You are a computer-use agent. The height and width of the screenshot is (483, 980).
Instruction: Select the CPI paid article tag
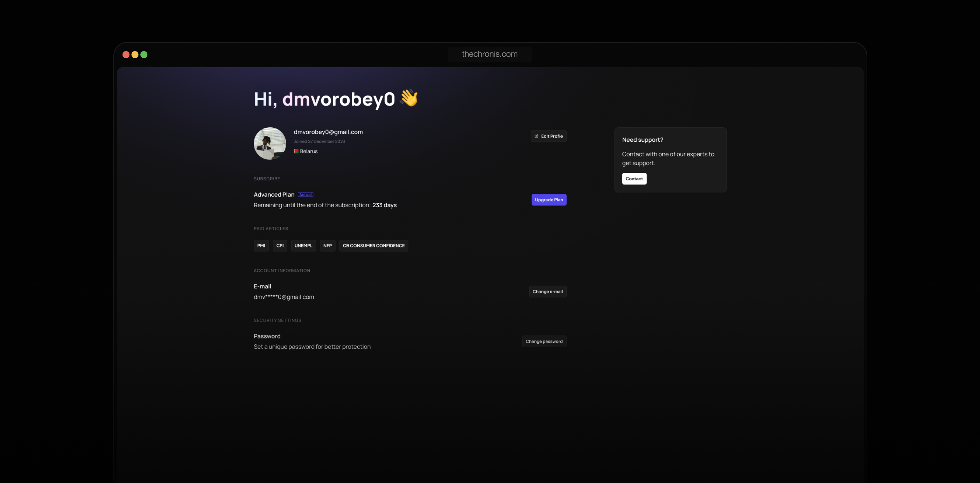(x=280, y=246)
